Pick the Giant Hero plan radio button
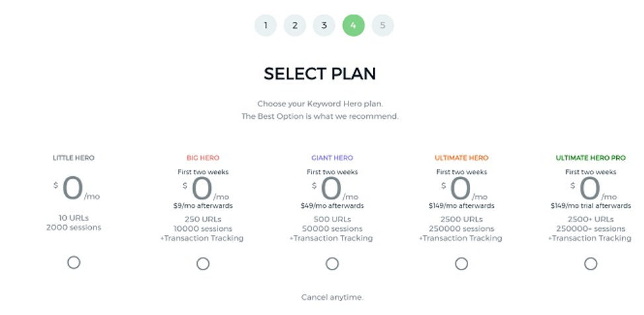 click(332, 263)
